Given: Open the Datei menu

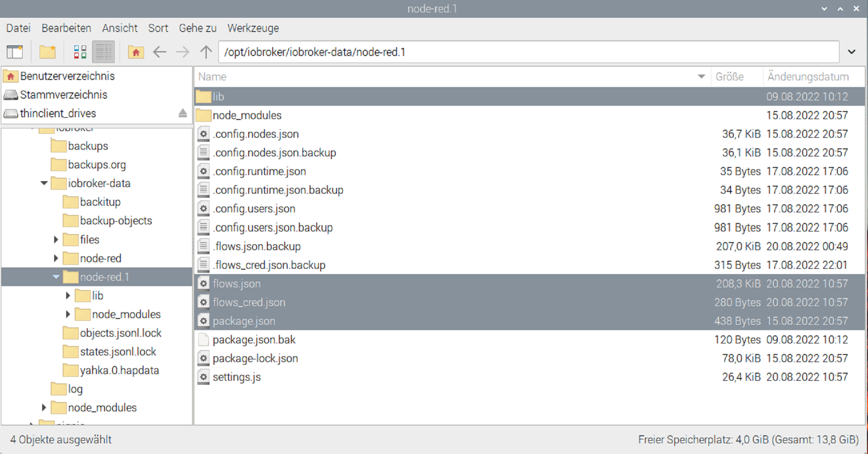Looking at the screenshot, I should tap(18, 28).
